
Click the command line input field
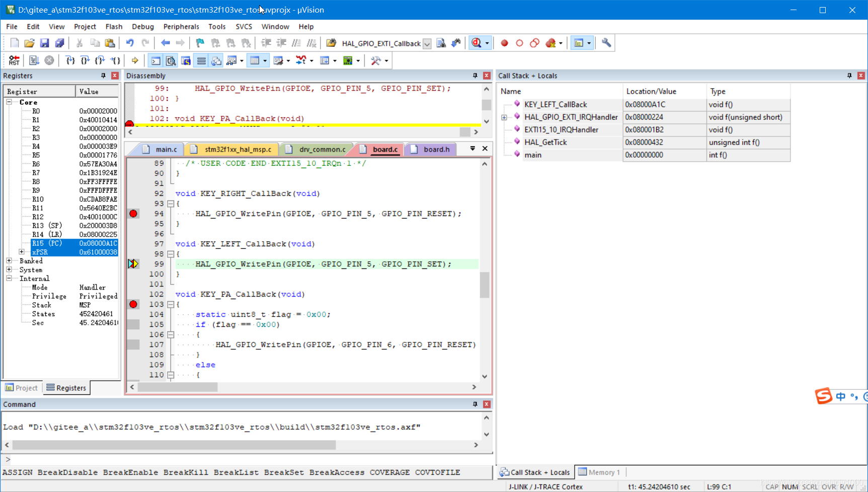click(x=252, y=459)
